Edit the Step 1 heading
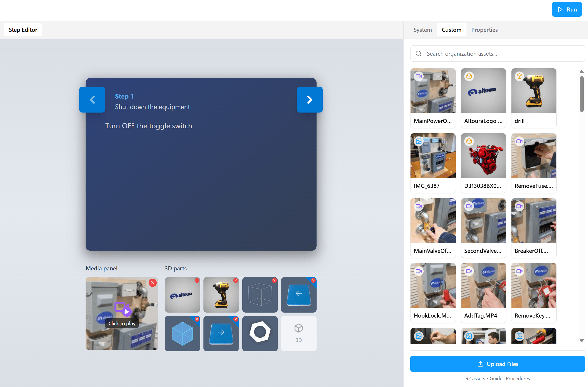This screenshot has width=588, height=387. [x=124, y=96]
